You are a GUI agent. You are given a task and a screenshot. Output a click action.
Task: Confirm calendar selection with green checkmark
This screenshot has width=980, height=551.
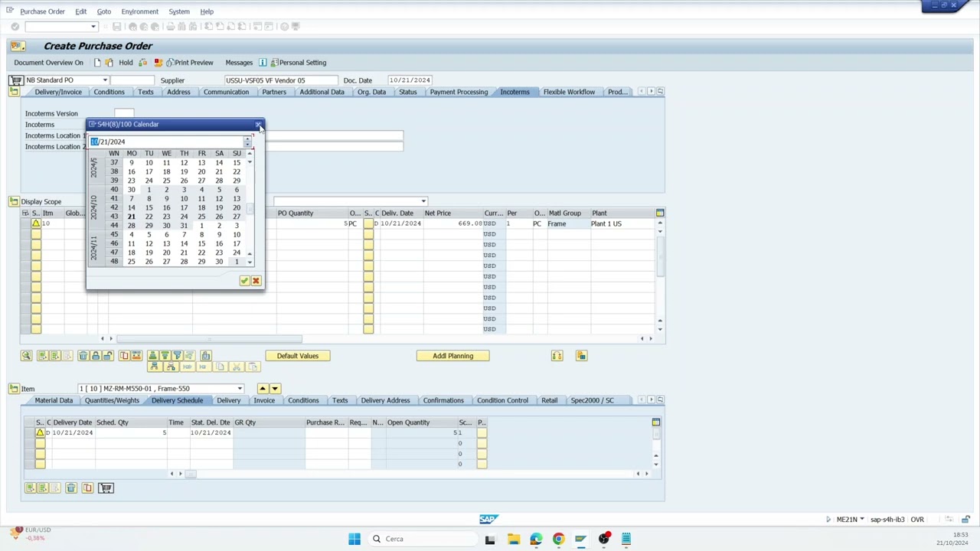click(x=244, y=281)
